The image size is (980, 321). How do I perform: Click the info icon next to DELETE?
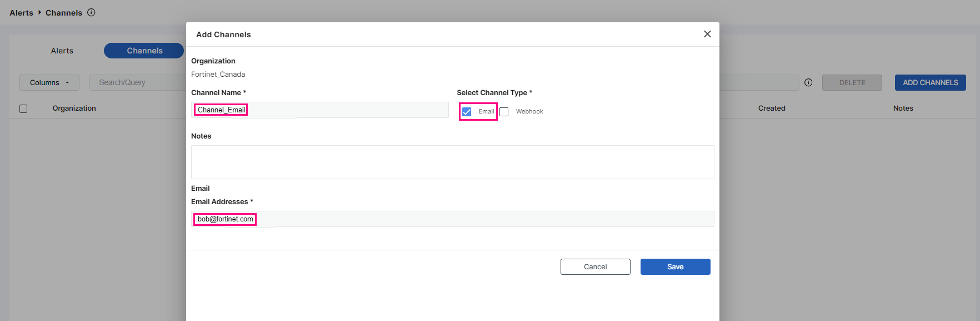tap(808, 82)
